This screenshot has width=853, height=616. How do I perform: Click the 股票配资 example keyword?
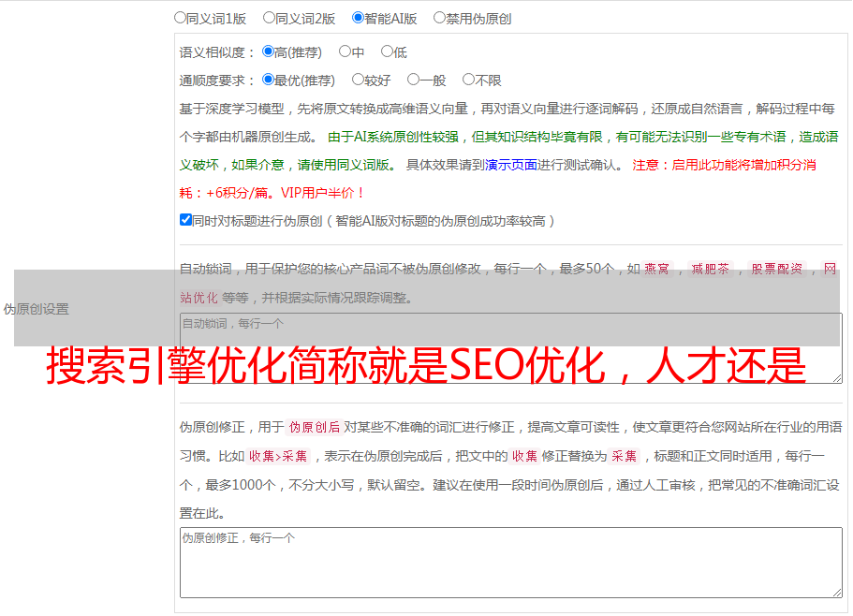click(x=777, y=269)
